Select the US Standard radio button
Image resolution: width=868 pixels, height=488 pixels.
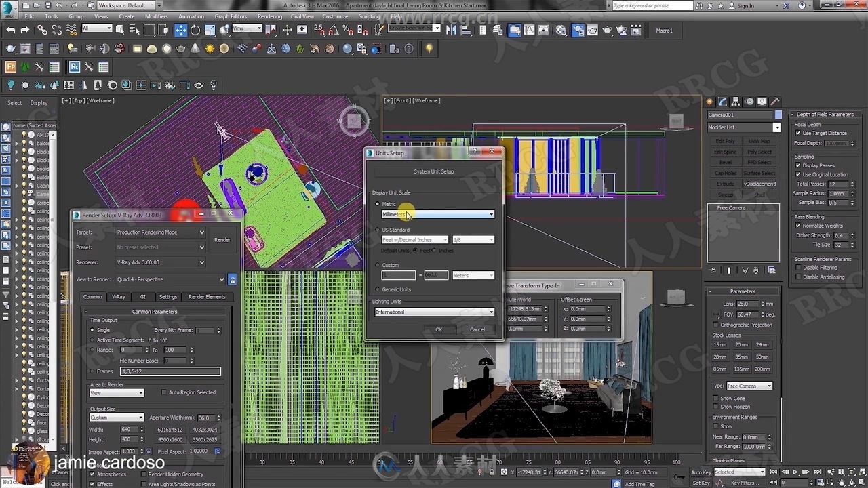coord(378,230)
